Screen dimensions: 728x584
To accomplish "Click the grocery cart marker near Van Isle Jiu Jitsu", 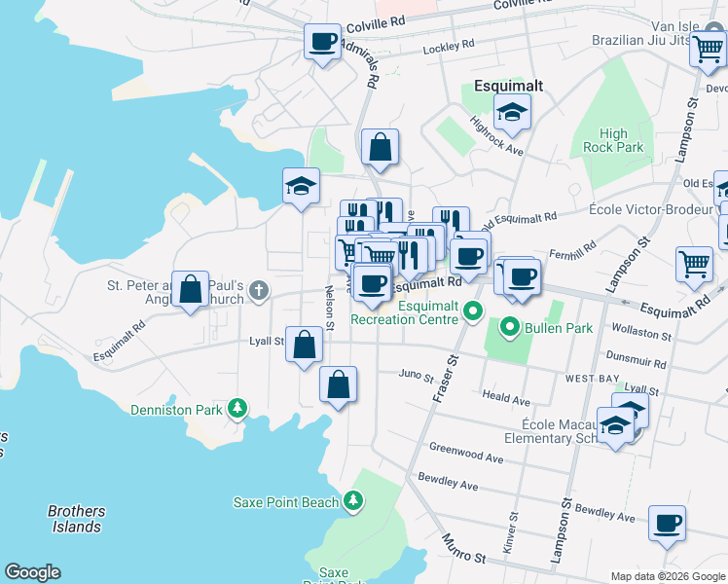I will 709,50.
